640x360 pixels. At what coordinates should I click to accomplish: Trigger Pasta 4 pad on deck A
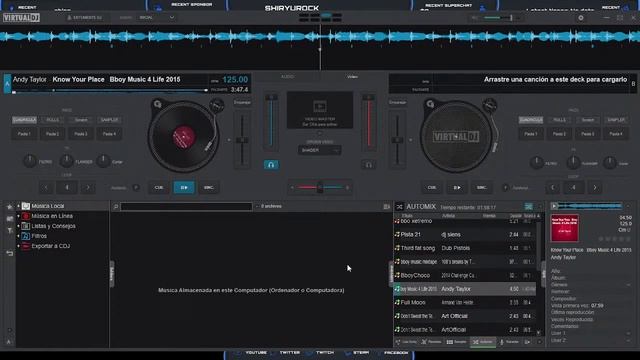(x=109, y=134)
